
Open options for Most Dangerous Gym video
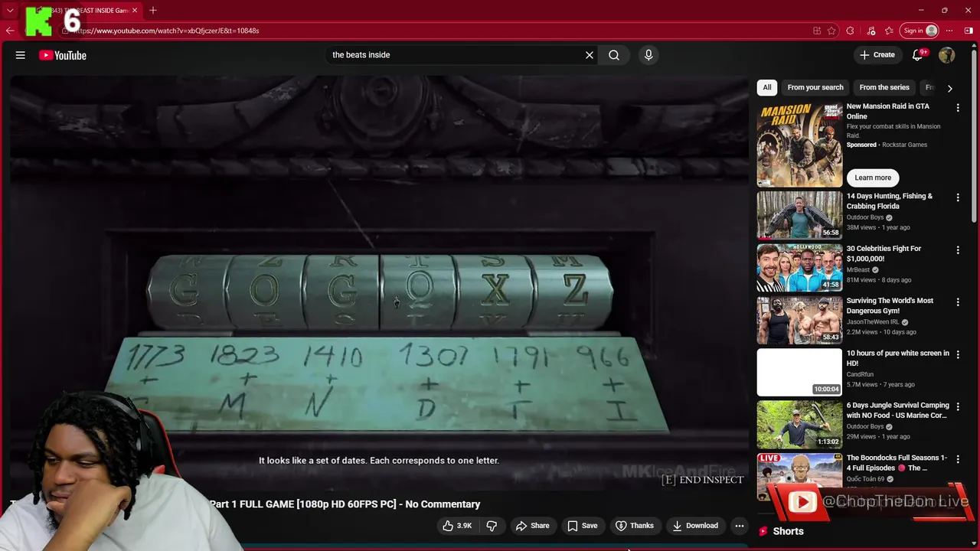tap(958, 302)
